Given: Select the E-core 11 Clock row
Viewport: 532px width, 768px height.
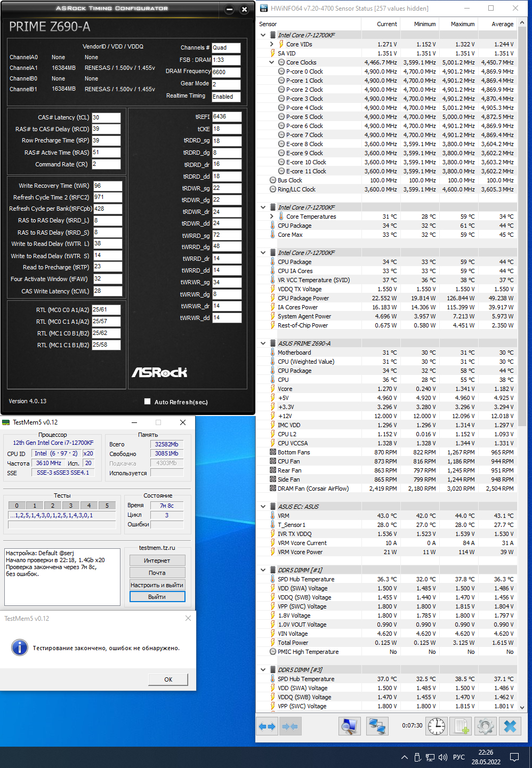Looking at the screenshot, I should pos(386,171).
